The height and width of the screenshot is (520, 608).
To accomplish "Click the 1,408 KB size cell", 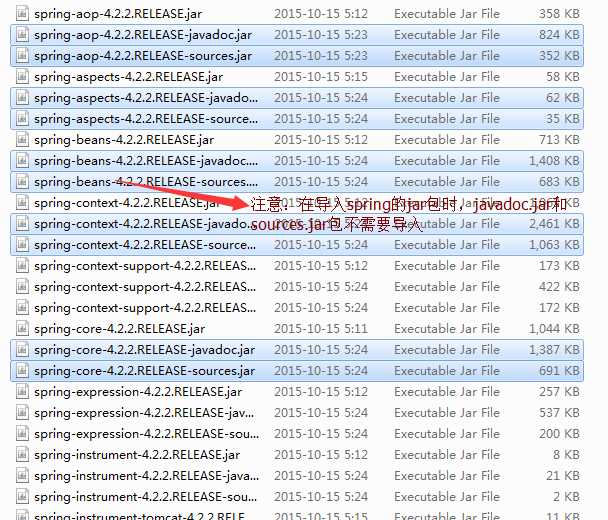I will 554,161.
